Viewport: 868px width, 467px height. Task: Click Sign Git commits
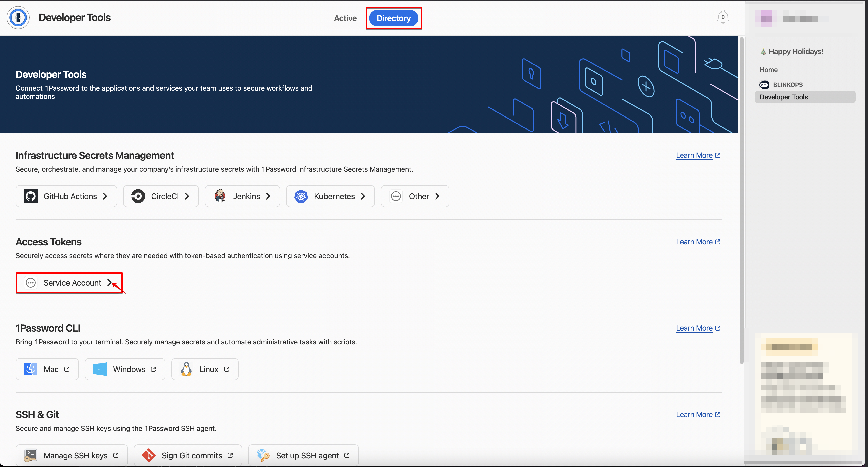click(188, 455)
